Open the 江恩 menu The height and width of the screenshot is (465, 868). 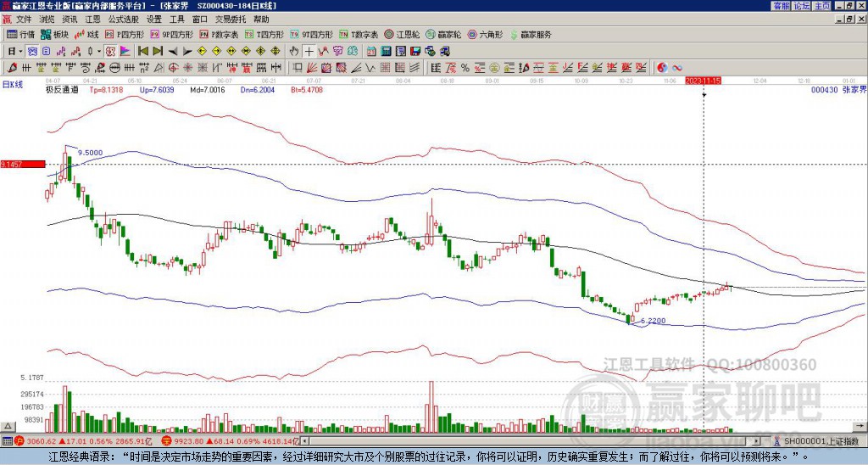click(92, 19)
